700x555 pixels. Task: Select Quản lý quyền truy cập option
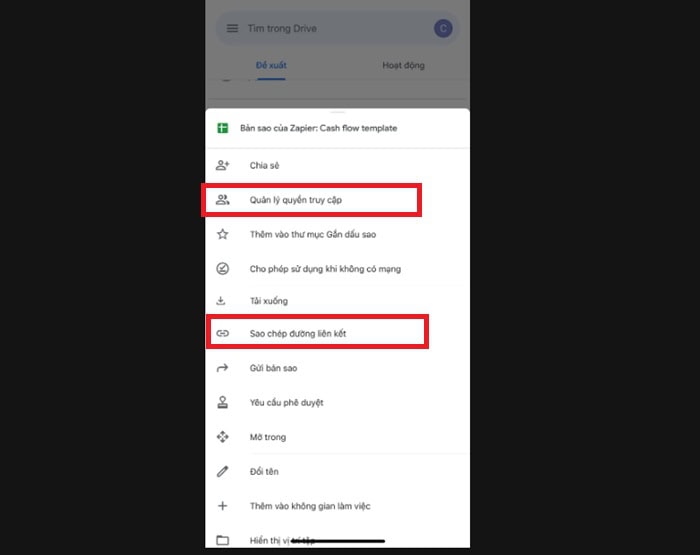[311, 200]
